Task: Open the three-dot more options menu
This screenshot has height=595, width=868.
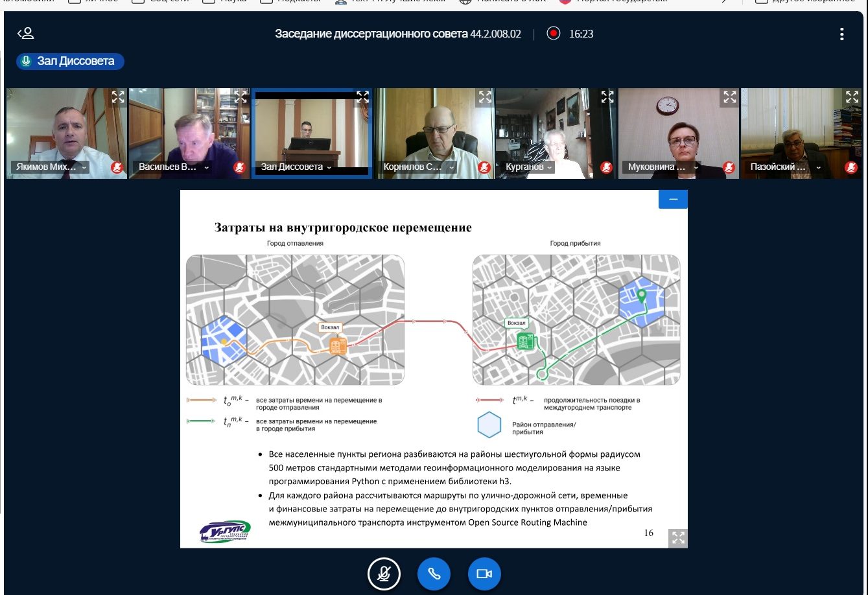Action: pyautogui.click(x=841, y=34)
